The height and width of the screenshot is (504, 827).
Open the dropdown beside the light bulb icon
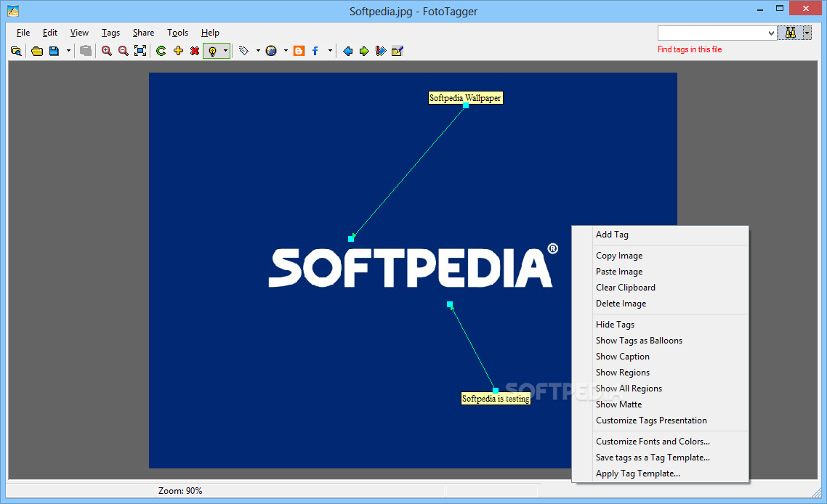tap(226, 51)
